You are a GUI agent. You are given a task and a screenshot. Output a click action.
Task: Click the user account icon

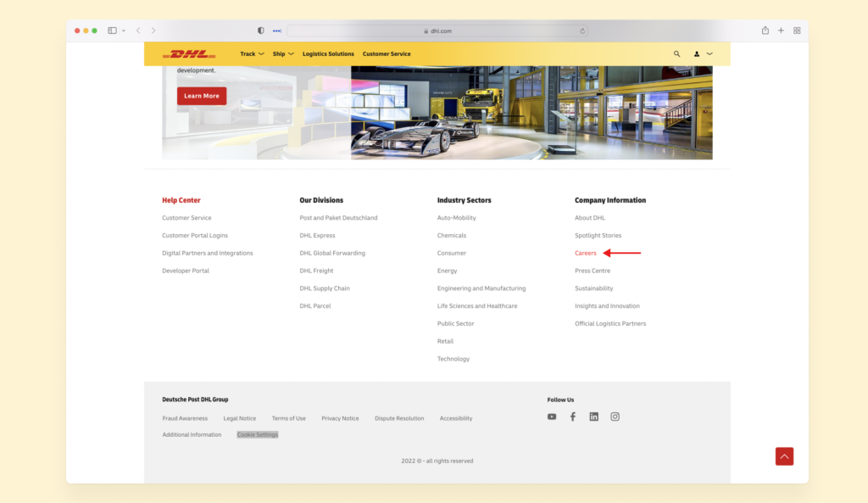pyautogui.click(x=695, y=53)
